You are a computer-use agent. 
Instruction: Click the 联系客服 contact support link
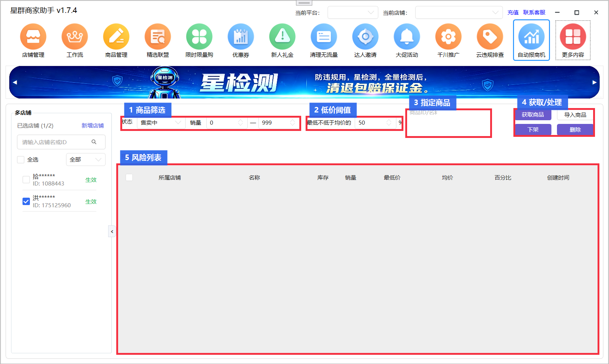point(534,13)
